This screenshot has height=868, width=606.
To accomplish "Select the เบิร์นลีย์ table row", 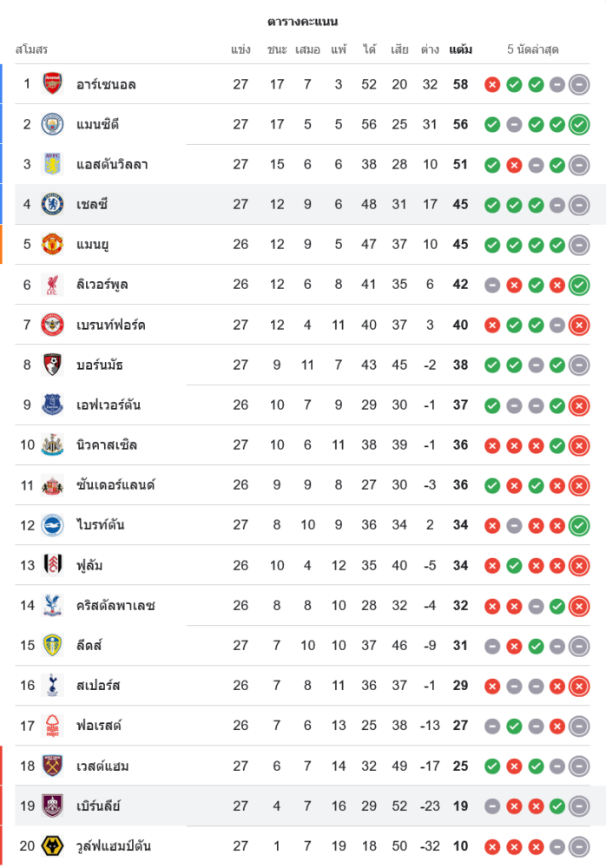I will pos(303,806).
